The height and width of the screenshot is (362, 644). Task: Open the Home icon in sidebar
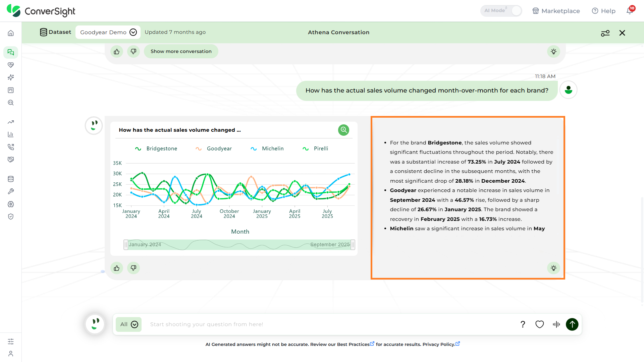pyautogui.click(x=11, y=33)
